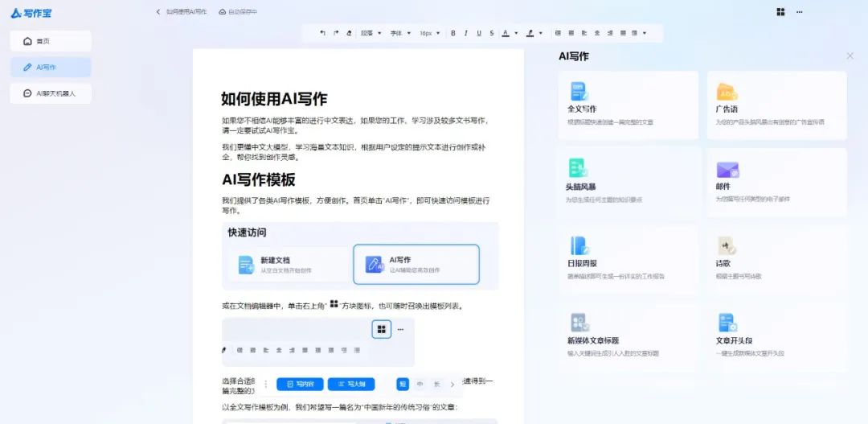
Task: Apply the highlight color marker
Action: tap(530, 33)
